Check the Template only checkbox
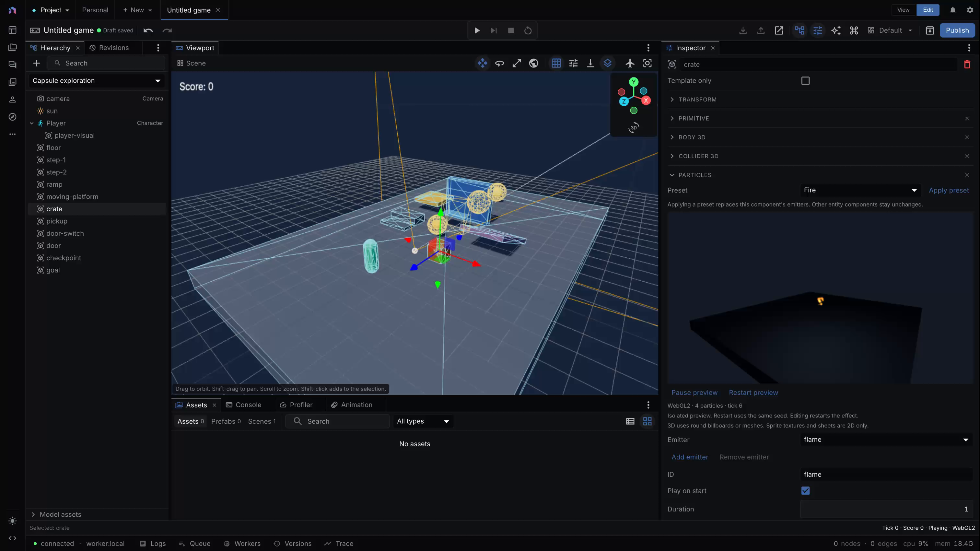 tap(805, 81)
